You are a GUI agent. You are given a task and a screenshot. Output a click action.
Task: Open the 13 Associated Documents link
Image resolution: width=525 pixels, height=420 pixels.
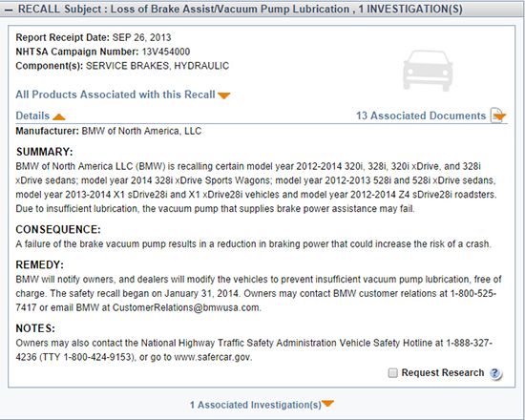click(x=421, y=115)
